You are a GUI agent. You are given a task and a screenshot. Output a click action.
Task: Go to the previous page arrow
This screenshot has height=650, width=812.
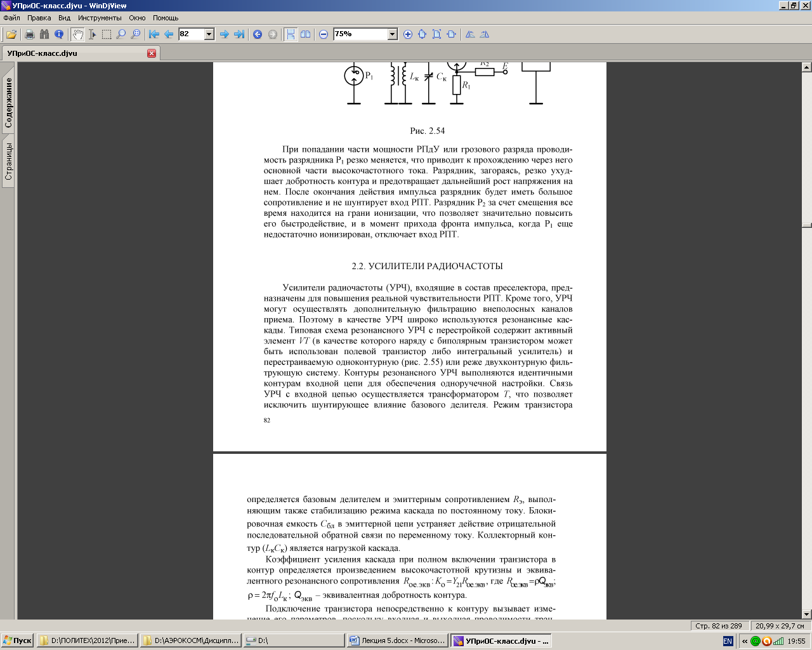pos(169,34)
